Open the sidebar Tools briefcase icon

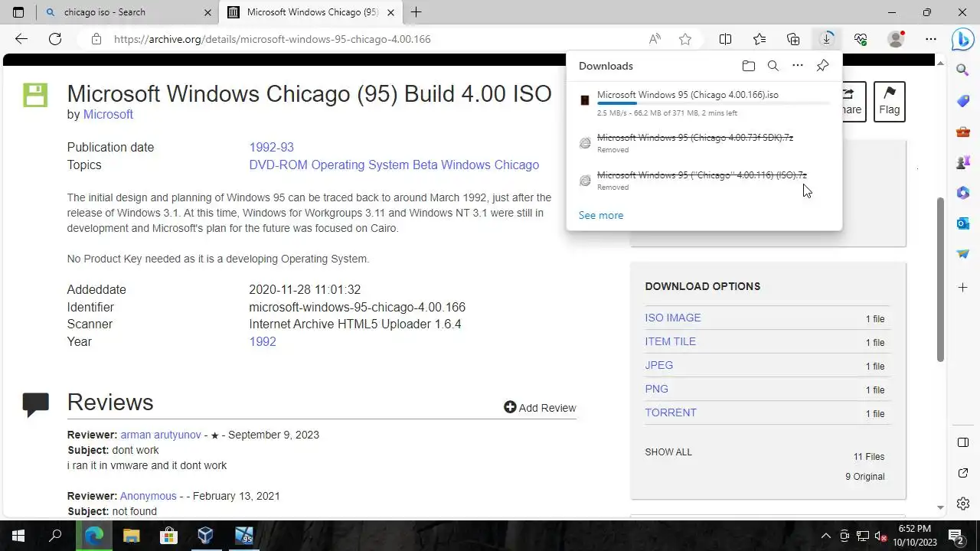[x=963, y=132]
